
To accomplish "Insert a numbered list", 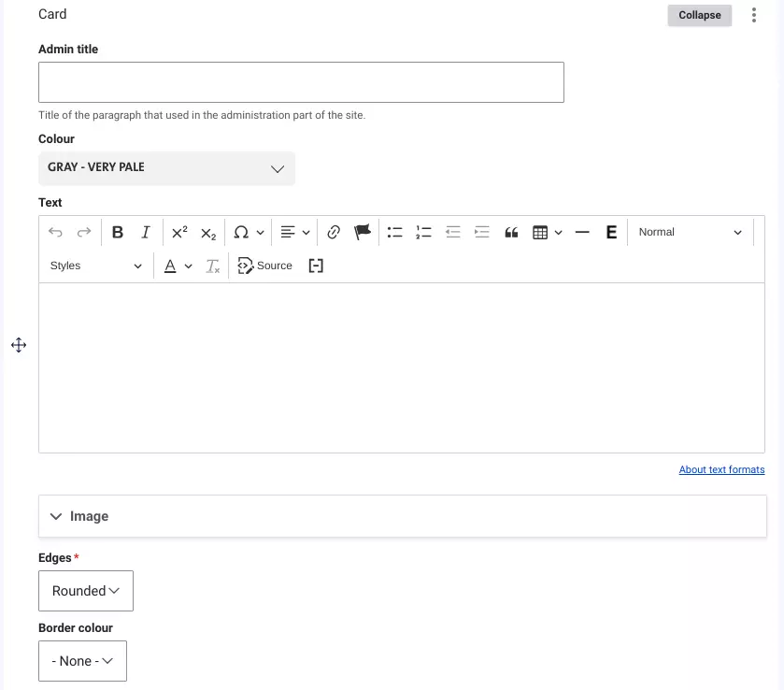I will pyautogui.click(x=423, y=232).
